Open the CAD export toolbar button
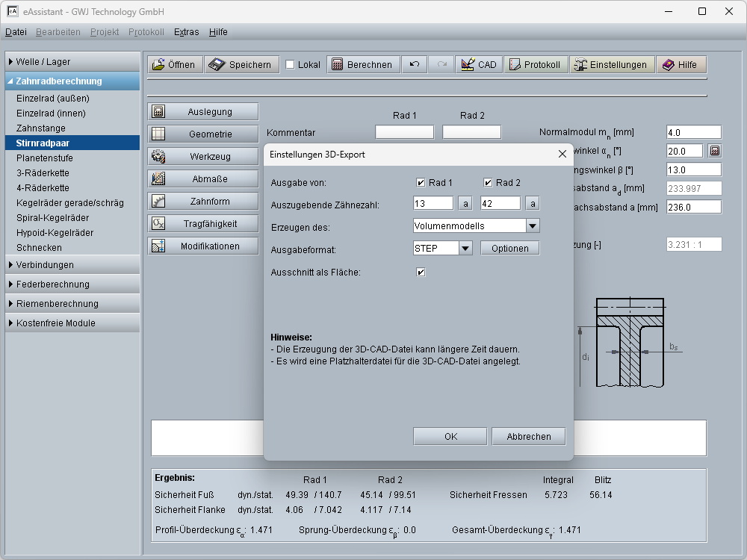The height and width of the screenshot is (560, 747). pos(479,65)
